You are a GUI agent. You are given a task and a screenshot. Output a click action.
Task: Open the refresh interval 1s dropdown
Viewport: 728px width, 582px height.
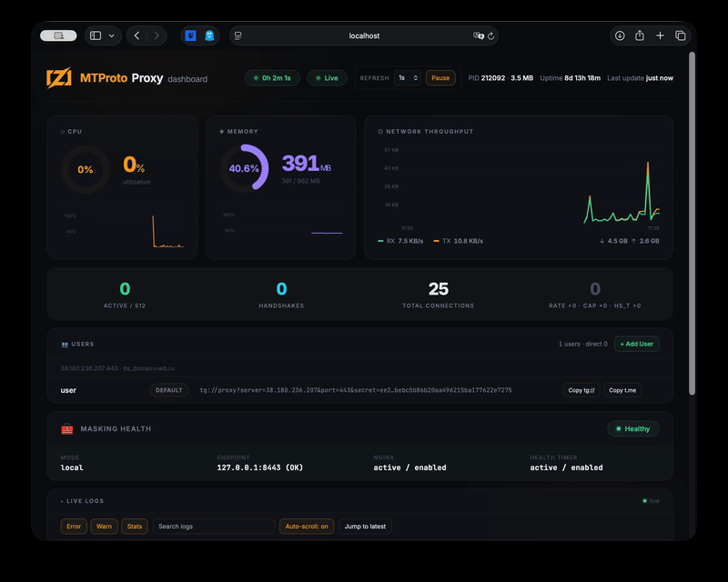pos(408,78)
